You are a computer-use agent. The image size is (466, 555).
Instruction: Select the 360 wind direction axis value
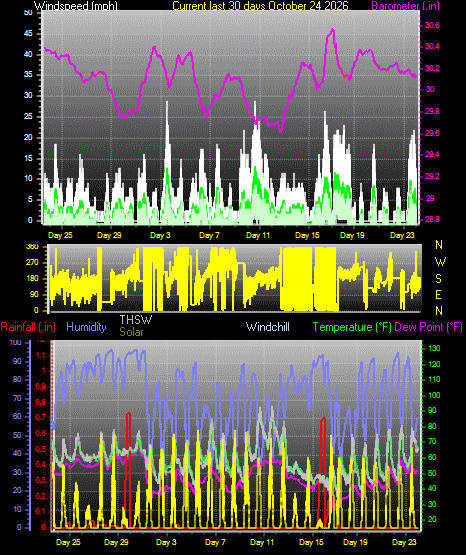point(32,247)
